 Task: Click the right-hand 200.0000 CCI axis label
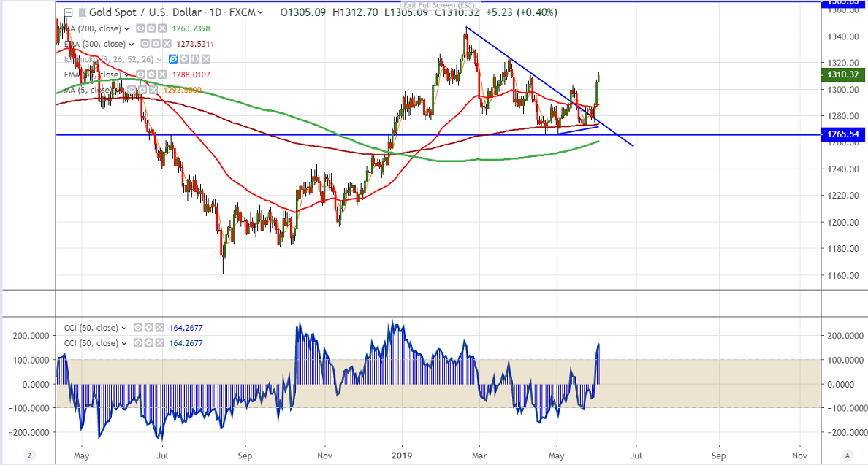845,336
